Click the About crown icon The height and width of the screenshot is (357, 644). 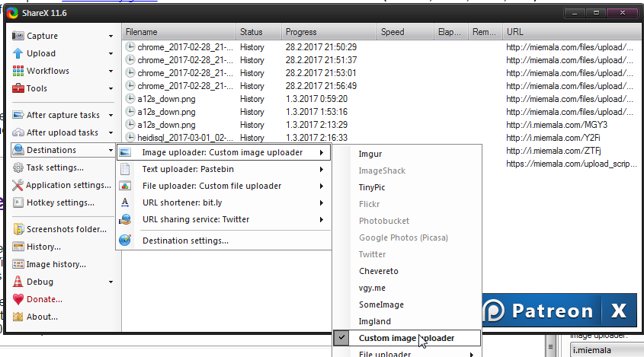pos(18,317)
